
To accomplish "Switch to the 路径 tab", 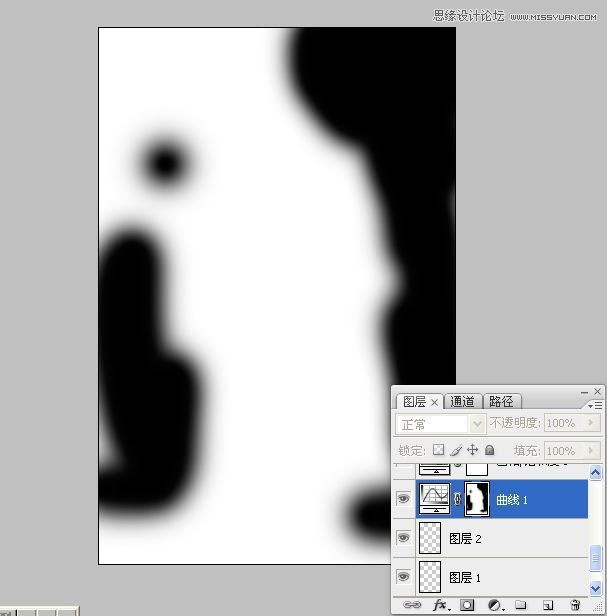I will (501, 401).
